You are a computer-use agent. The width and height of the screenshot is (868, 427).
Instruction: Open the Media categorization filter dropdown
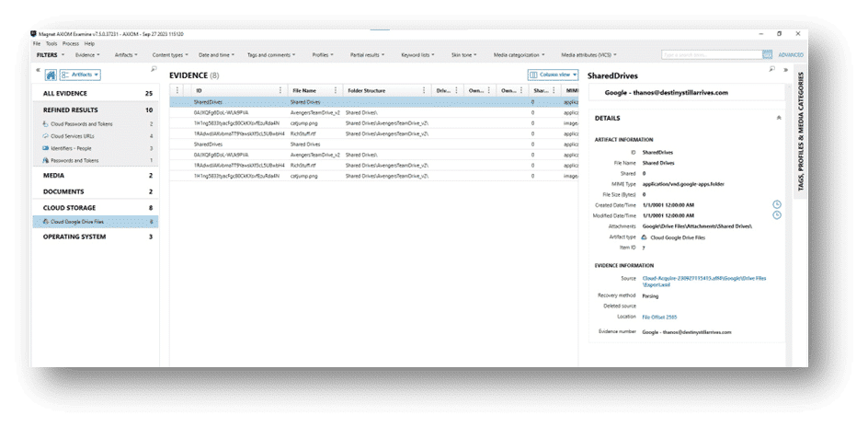coord(520,55)
